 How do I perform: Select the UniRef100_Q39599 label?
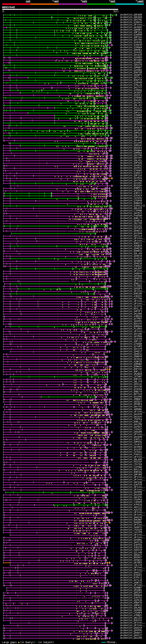click(x=131, y=35)
